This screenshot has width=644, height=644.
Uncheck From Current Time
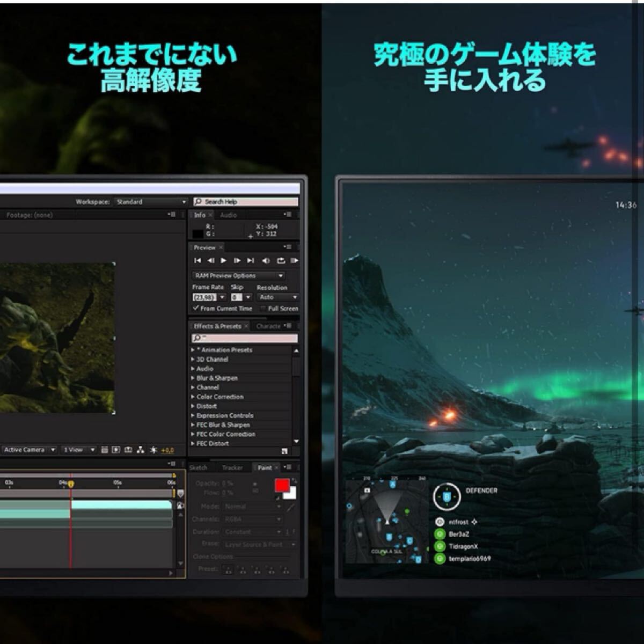(196, 309)
